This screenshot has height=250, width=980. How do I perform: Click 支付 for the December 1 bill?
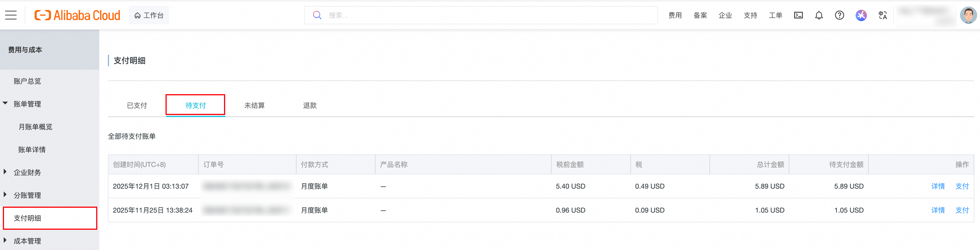962,186
